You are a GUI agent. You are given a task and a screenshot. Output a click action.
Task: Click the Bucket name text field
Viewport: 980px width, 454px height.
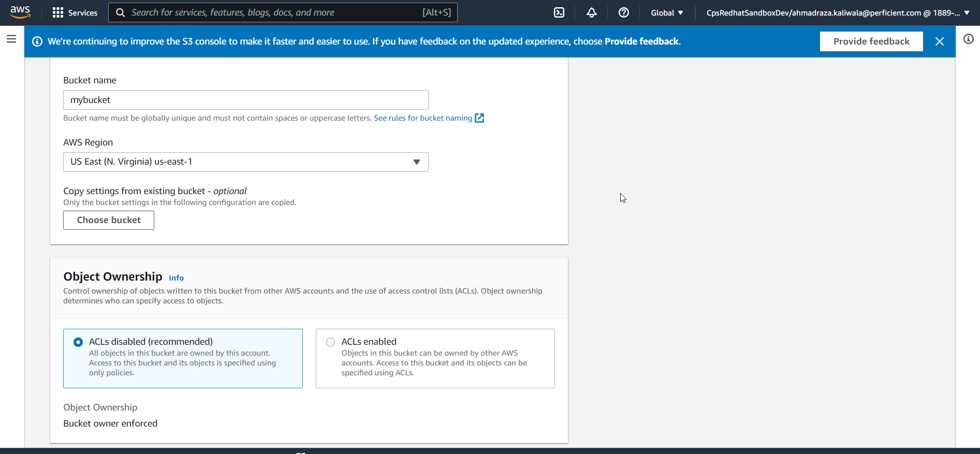[245, 100]
